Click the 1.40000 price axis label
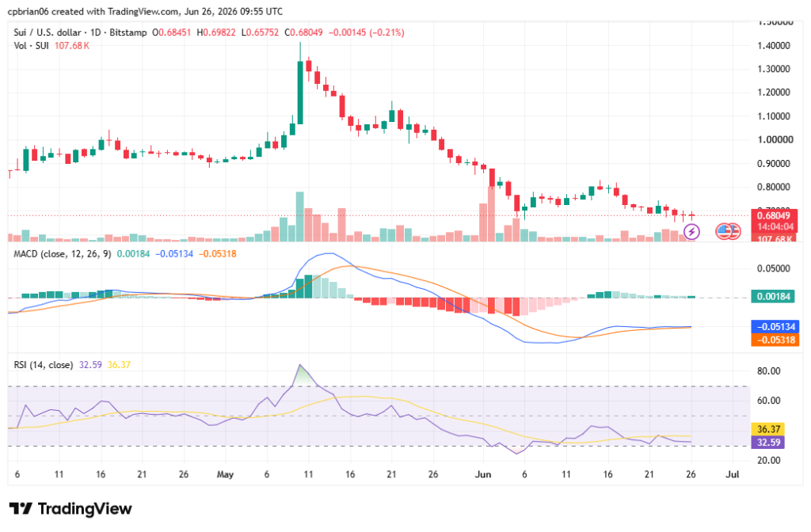Viewport: 811px width, 532px height. pyautogui.click(x=774, y=45)
